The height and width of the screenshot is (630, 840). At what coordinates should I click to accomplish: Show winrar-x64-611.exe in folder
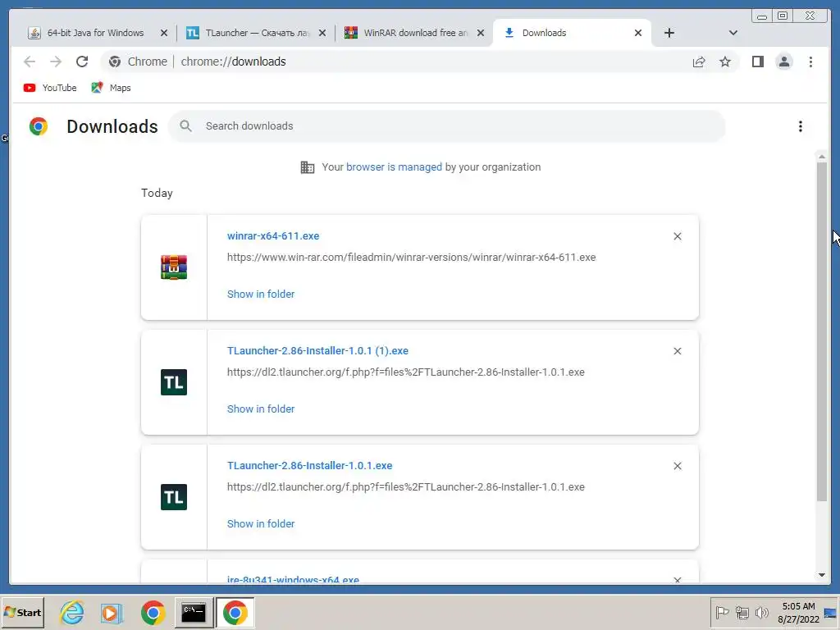(261, 294)
